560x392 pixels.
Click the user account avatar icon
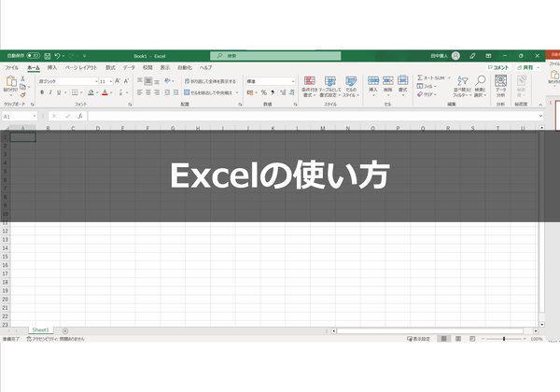(x=455, y=56)
